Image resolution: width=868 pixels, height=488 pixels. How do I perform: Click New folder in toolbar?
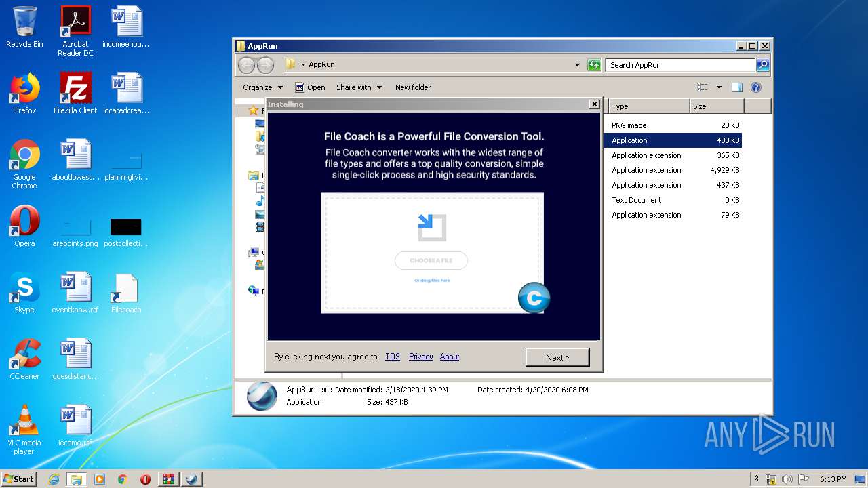413,87
